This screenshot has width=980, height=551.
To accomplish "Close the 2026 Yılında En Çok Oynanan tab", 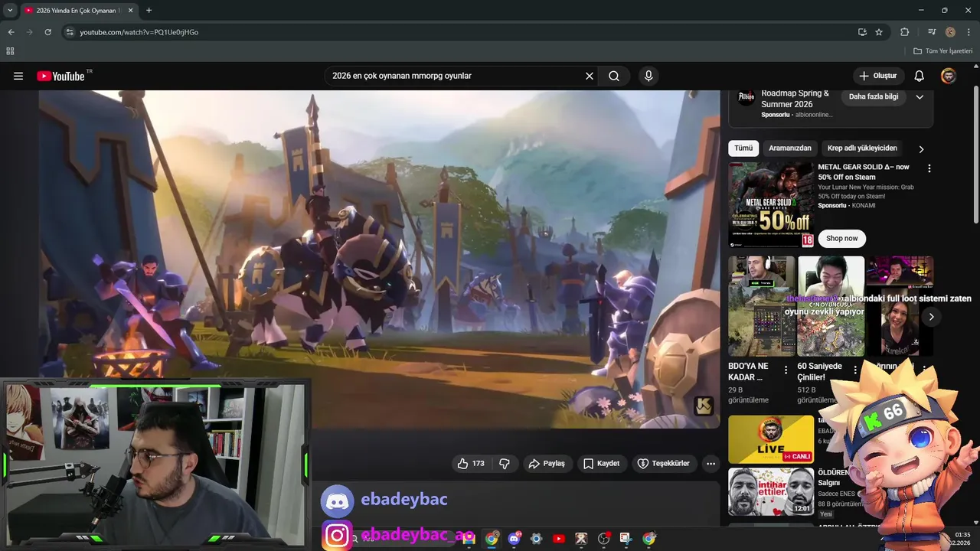I will pyautogui.click(x=131, y=11).
